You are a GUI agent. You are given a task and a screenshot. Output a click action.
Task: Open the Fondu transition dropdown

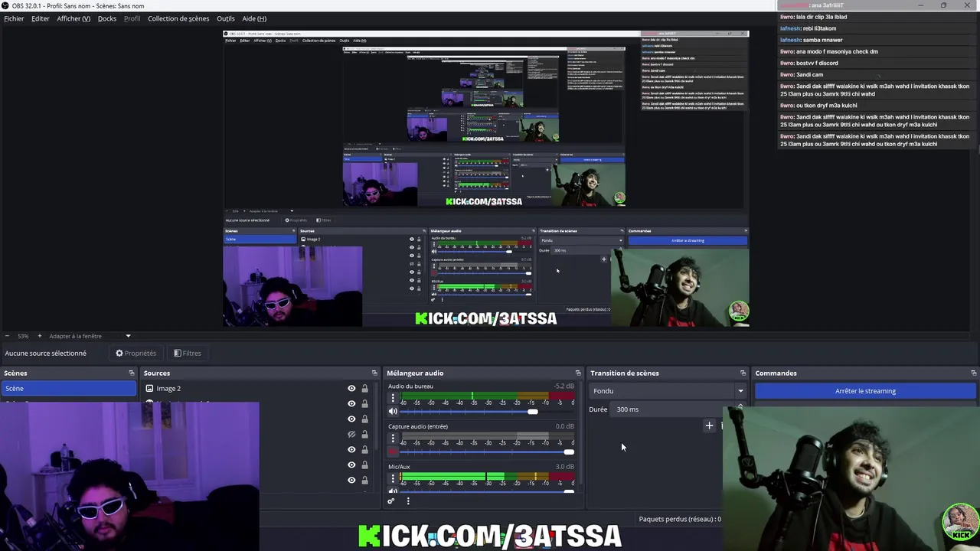pos(668,391)
